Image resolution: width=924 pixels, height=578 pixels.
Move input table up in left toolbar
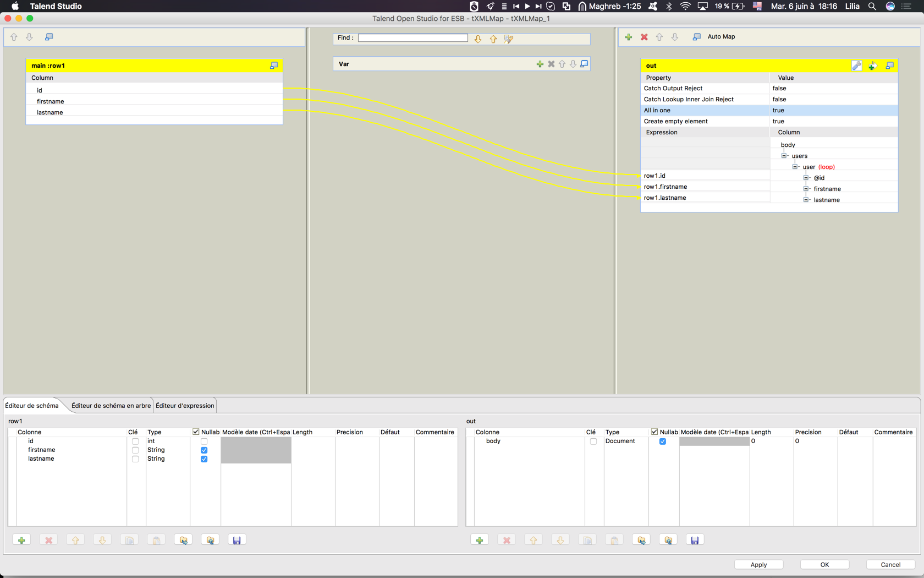14,37
